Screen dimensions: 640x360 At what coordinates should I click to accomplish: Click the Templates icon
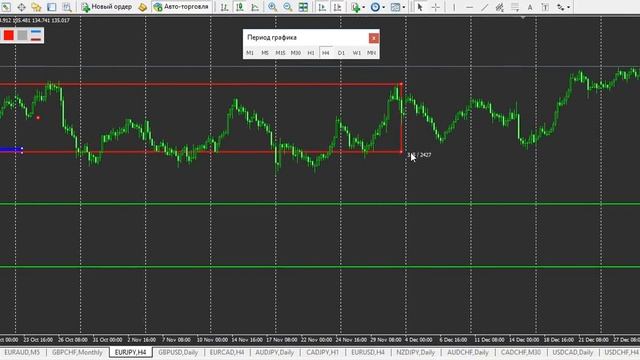(395, 7)
